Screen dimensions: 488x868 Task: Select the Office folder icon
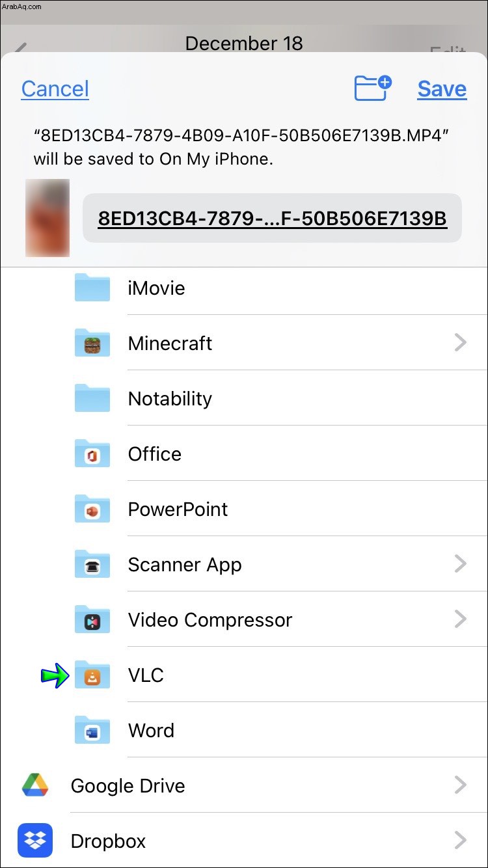(92, 454)
